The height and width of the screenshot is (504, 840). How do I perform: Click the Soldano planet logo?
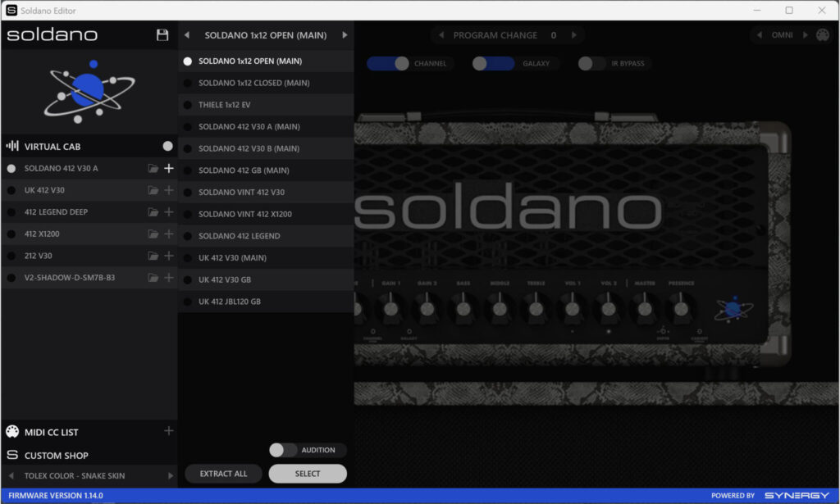(x=89, y=92)
